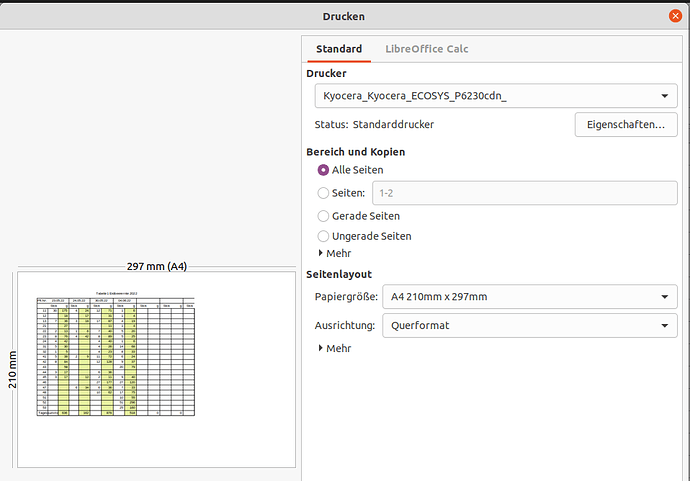The image size is (690, 481).
Task: Click the dropdown arrow of the printer combo box
Action: [x=664, y=96]
